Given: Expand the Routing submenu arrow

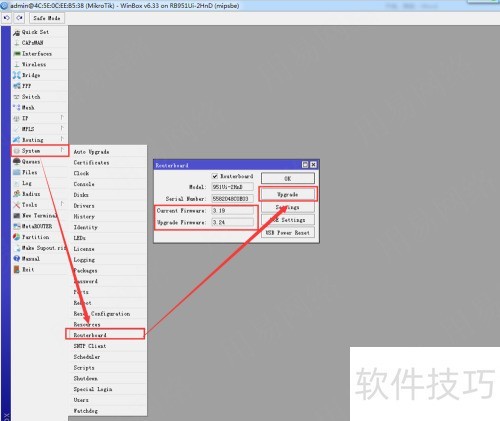Looking at the screenshot, I should pos(62,139).
